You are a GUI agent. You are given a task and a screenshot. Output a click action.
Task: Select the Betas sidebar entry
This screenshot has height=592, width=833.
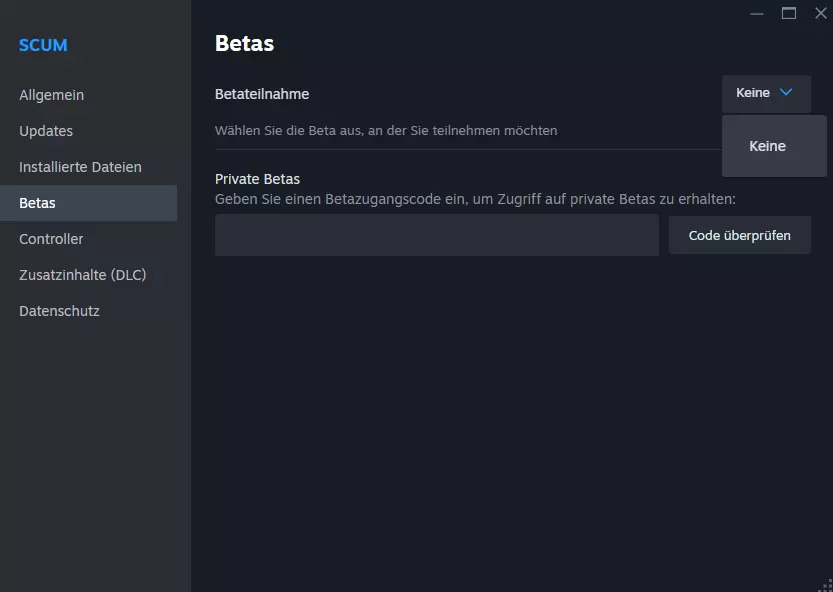[38, 203]
